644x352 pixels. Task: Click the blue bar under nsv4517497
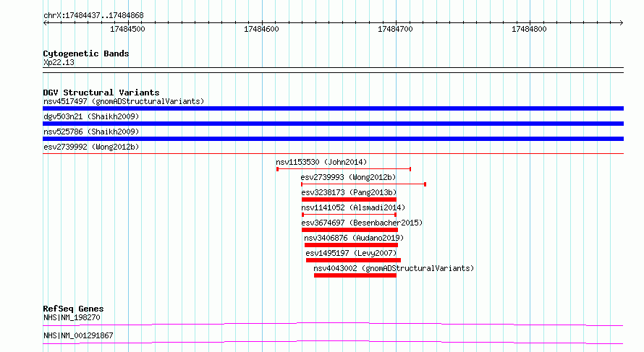[333, 108]
